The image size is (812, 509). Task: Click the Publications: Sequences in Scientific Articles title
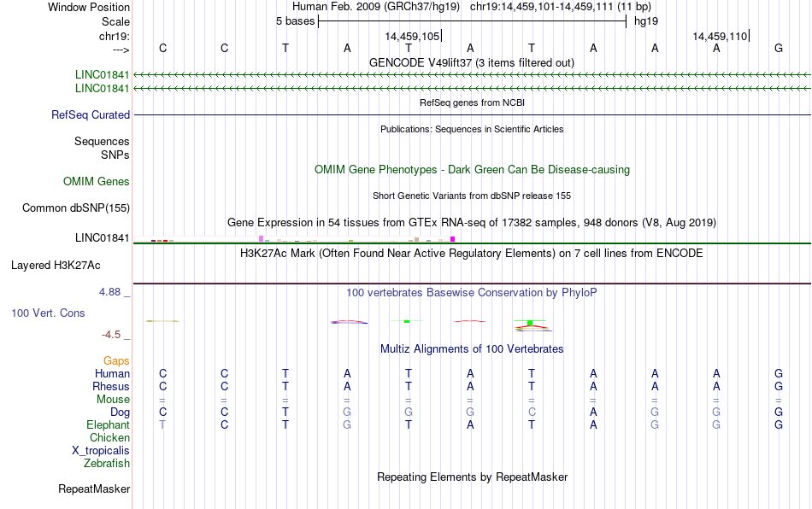tap(472, 129)
